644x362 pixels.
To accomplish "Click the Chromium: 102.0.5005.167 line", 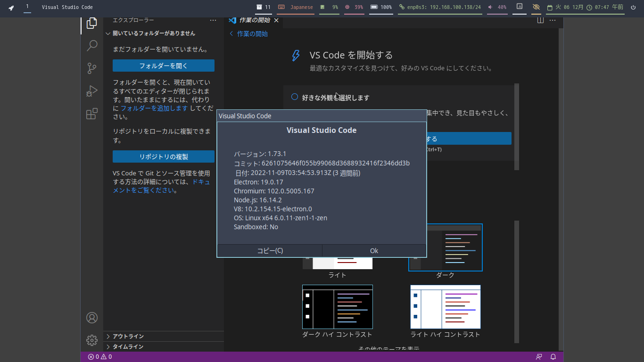I will [x=274, y=191].
